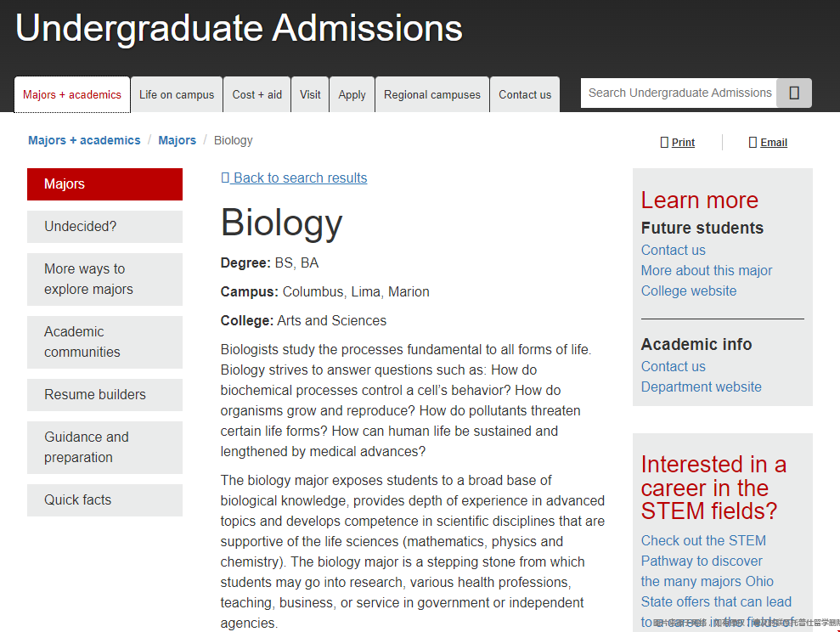This screenshot has width=840, height=632.
Task: Click the Print icon
Action: click(x=664, y=143)
